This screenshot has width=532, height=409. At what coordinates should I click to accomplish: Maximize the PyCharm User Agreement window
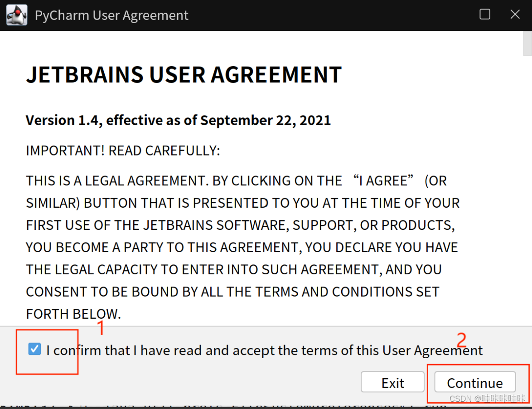click(x=484, y=14)
